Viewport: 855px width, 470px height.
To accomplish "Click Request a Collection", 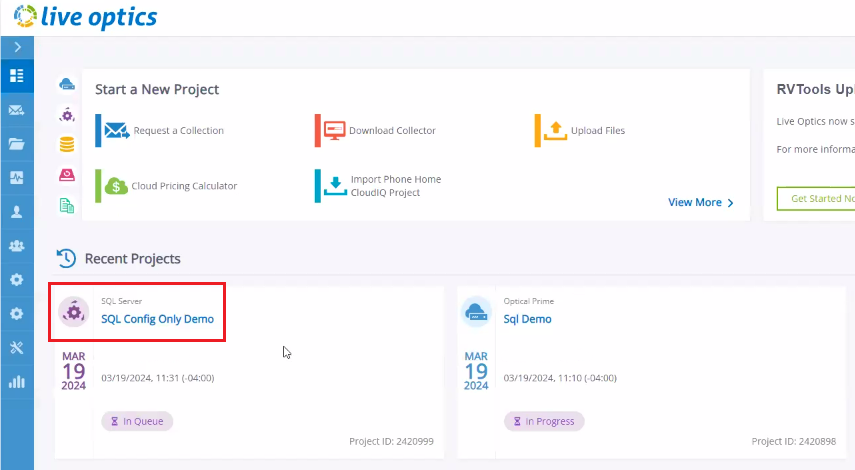I will pos(178,131).
